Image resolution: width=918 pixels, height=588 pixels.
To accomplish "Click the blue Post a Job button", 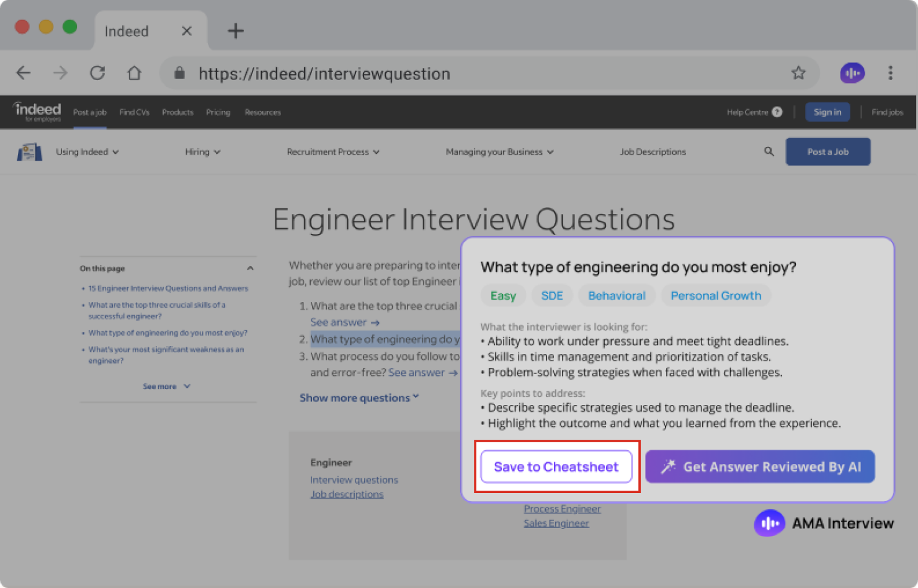I will click(828, 152).
